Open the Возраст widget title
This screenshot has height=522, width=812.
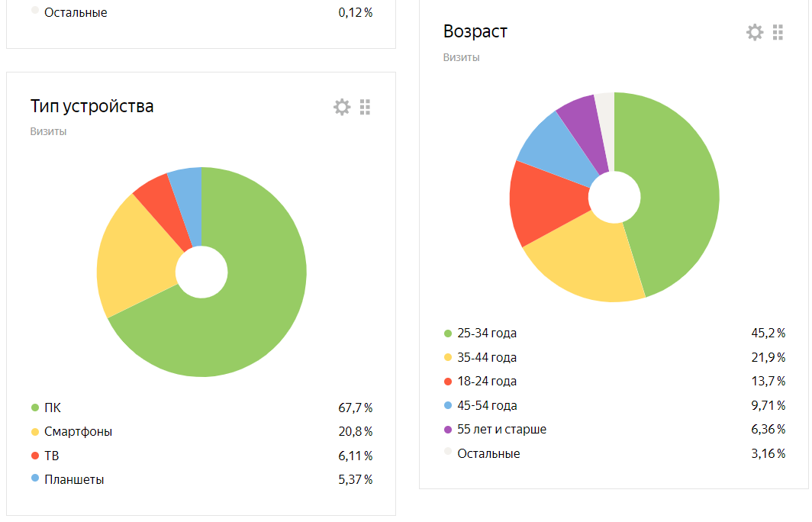coord(475,31)
